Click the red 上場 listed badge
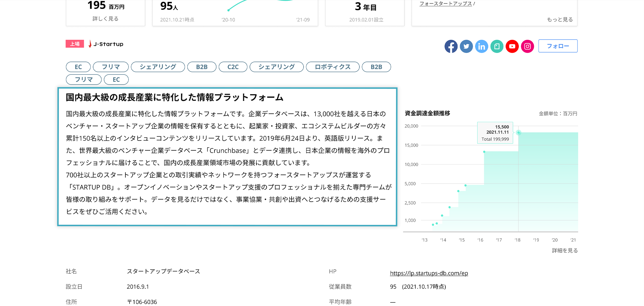This screenshot has height=306, width=644. point(75,44)
